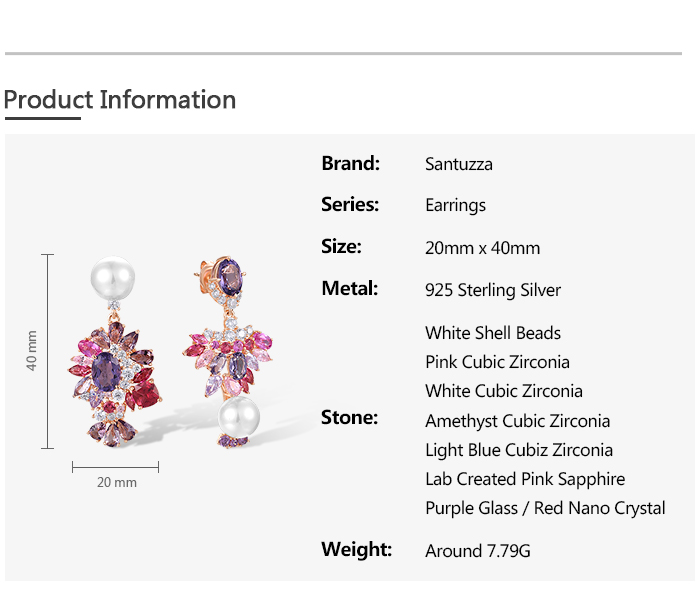The width and height of the screenshot is (700, 596).
Task: Click the 40 mm height dimension label
Action: [32, 351]
